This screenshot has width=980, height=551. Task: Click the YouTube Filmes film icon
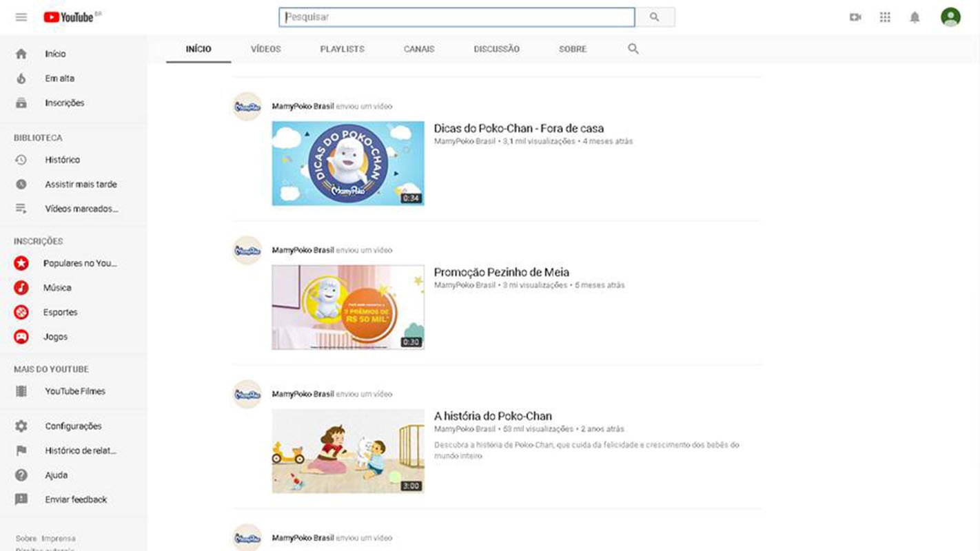click(x=21, y=391)
